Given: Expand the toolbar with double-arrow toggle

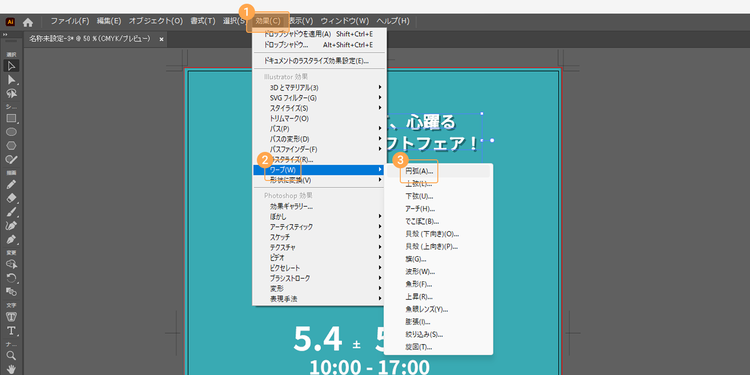Looking at the screenshot, I should (x=5, y=35).
